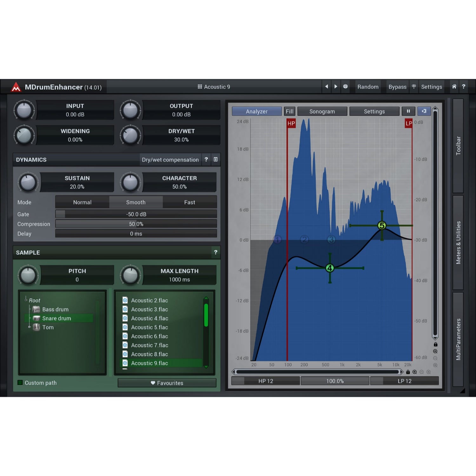The image size is (476, 476).
Task: Enable the Custom path checkbox
Action: click(20, 383)
